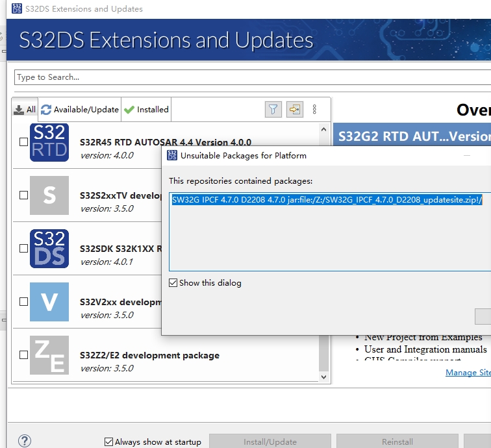Click the gray S package logo
The height and width of the screenshot is (448, 491).
[x=49, y=195]
